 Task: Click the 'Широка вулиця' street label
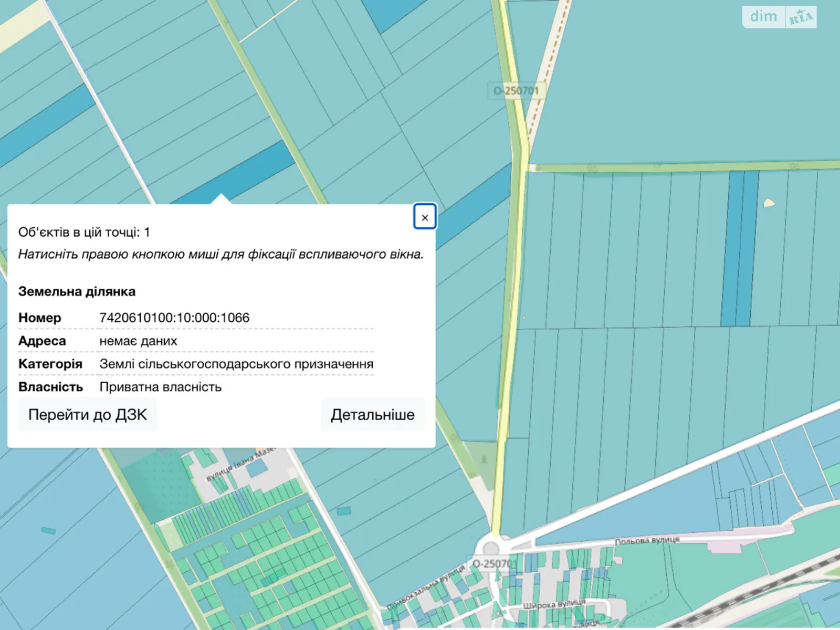(x=553, y=604)
